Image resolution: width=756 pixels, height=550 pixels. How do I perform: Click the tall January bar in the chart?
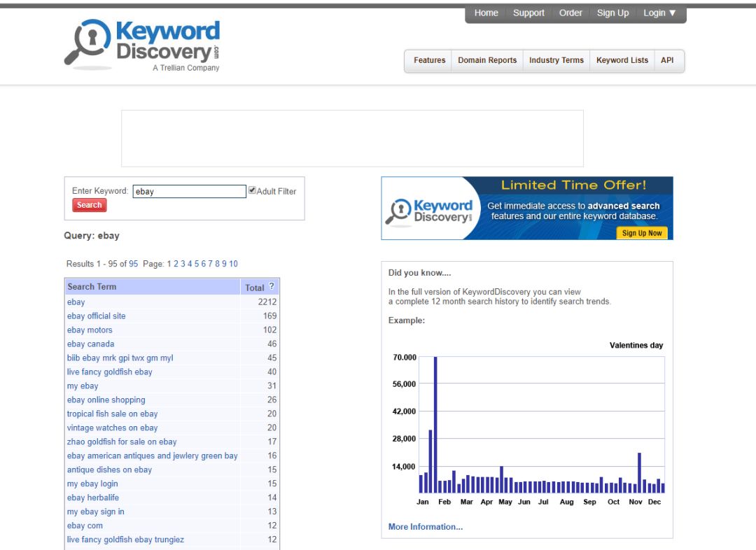click(435, 425)
